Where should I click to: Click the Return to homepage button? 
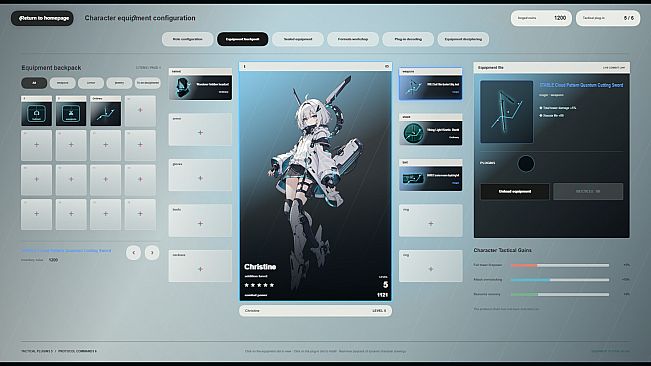tap(42, 18)
